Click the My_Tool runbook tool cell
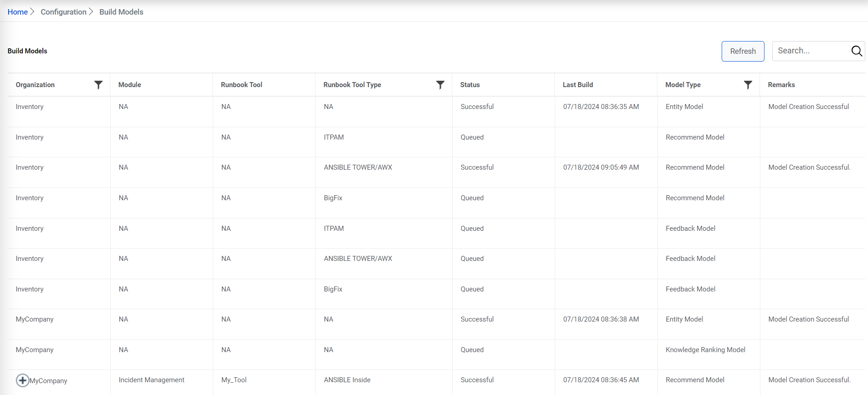Screen dimensions: 868x395 click(234, 380)
